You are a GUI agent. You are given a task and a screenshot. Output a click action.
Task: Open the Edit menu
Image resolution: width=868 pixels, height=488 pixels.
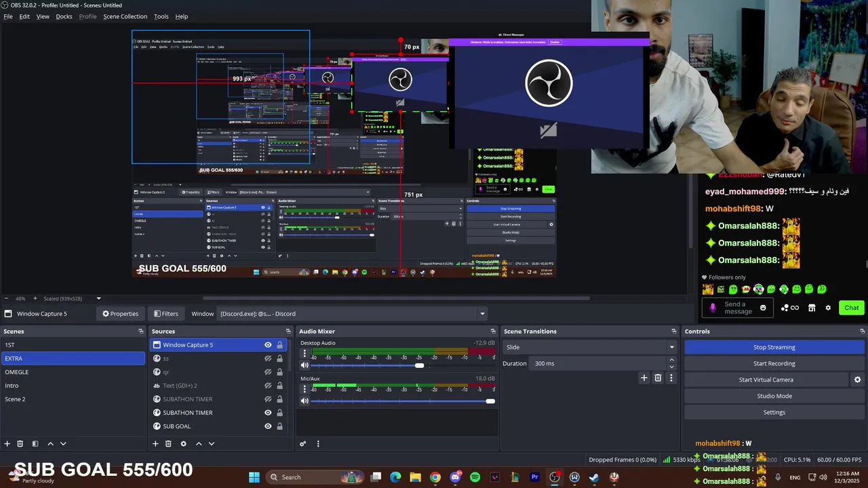point(24,16)
